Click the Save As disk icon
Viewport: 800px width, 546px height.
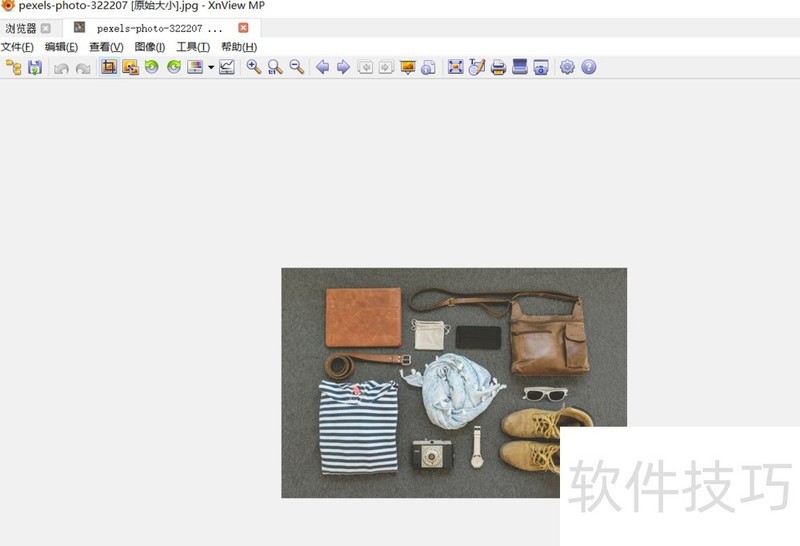pyautogui.click(x=35, y=67)
